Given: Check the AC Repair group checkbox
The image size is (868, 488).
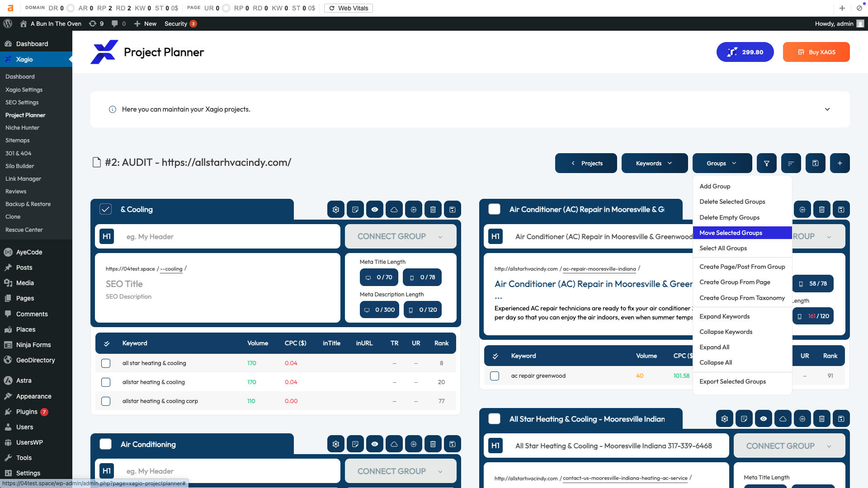Looking at the screenshot, I should coord(494,209).
